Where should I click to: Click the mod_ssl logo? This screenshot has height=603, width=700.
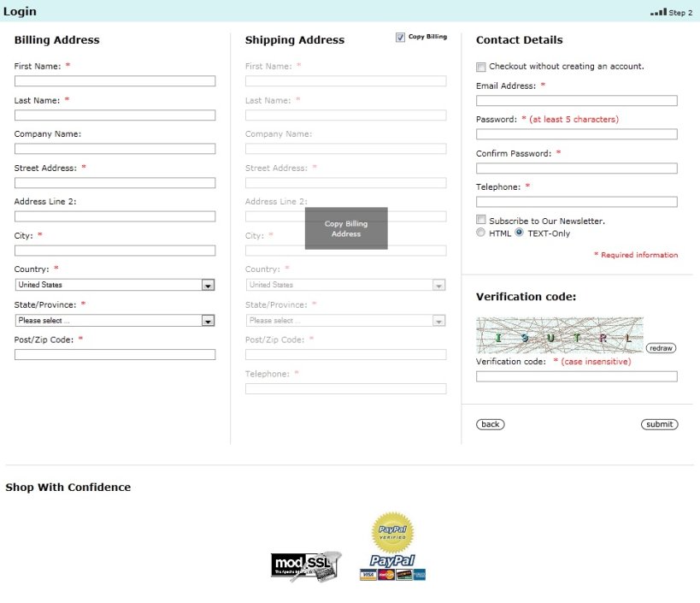click(305, 565)
